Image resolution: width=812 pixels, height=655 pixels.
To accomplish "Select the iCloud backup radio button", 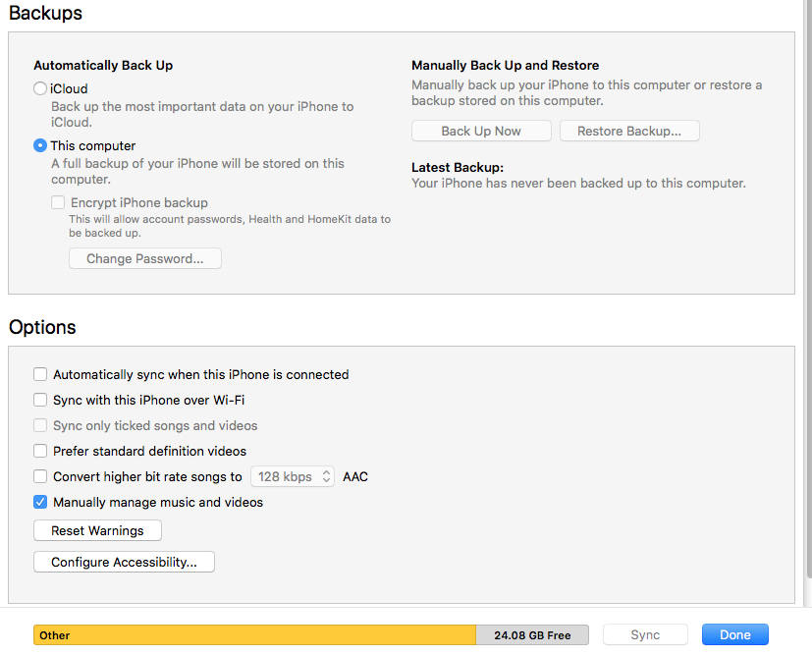I will tap(40, 88).
